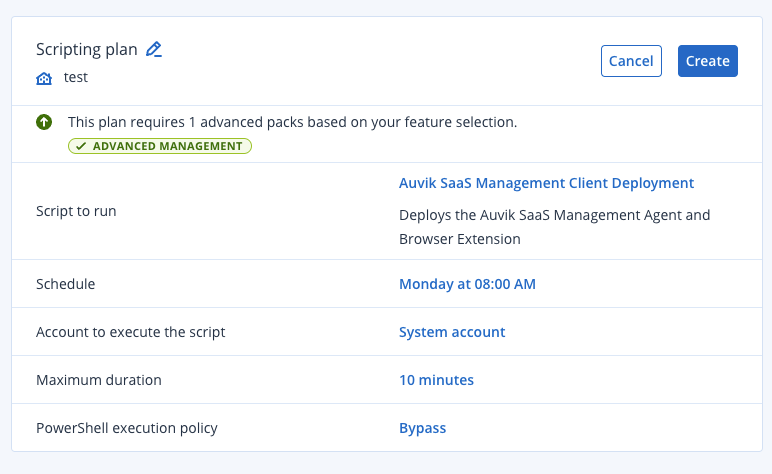
Task: Click the 'Maximum duration' label
Action: click(x=99, y=380)
